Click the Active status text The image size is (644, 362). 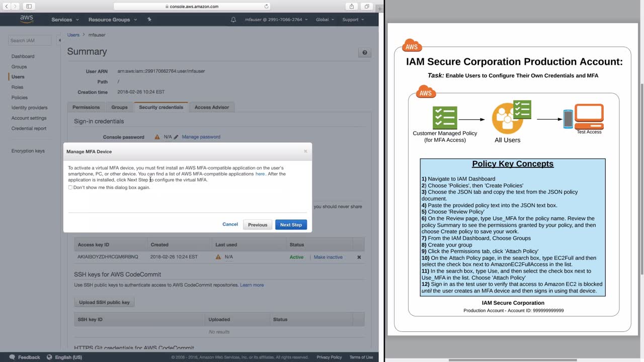296,257
